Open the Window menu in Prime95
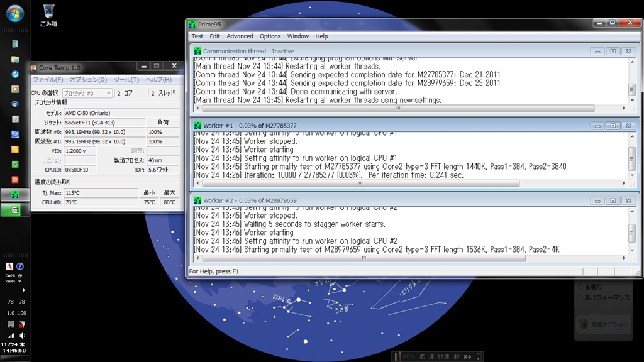Image resolution: width=644 pixels, height=362 pixels. tap(297, 36)
